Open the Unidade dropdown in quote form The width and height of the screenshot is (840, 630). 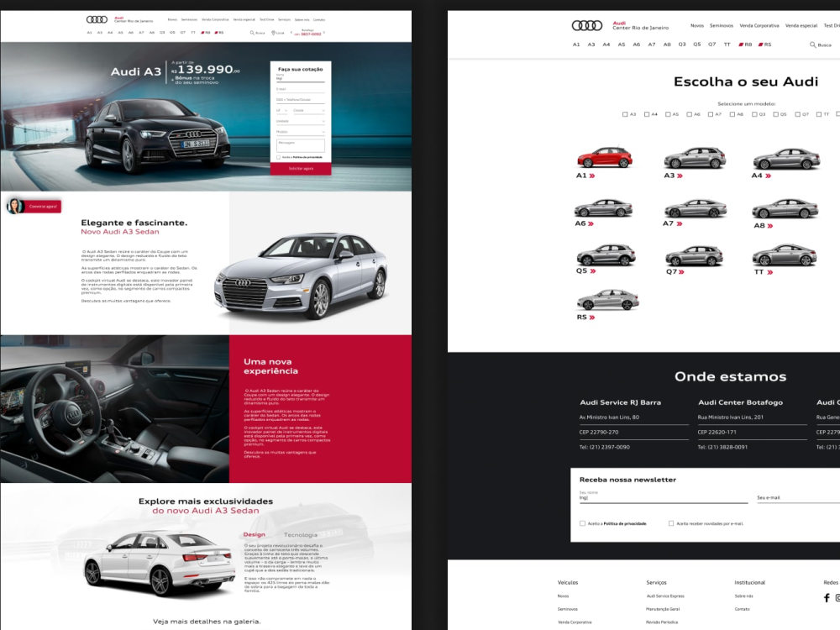tap(301, 121)
